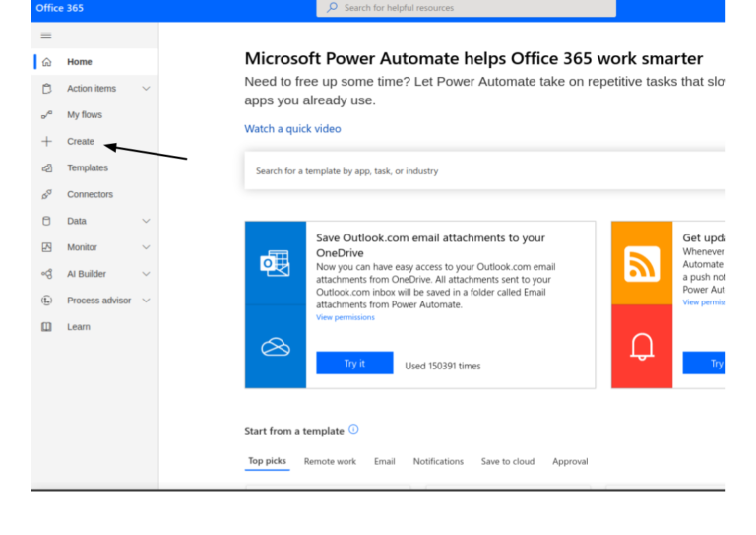Open Connectors in the sidebar
The width and height of the screenshot is (756, 535).
[x=95, y=194]
